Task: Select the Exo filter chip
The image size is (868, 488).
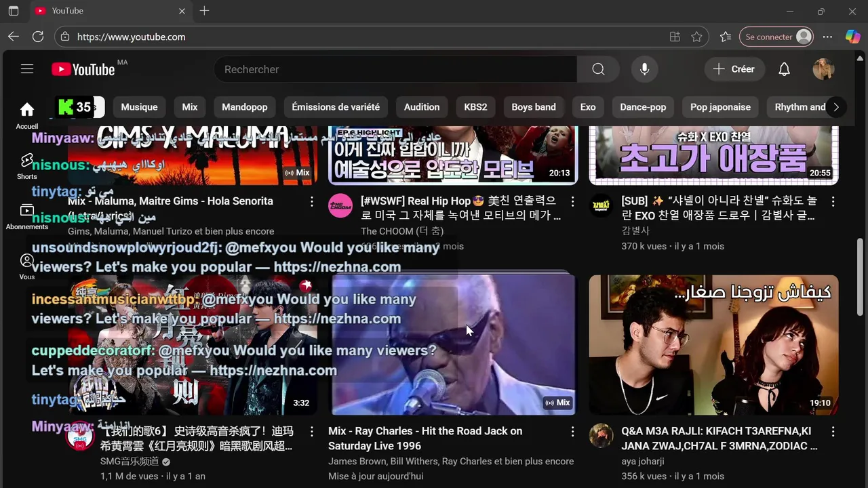Action: coord(588,107)
